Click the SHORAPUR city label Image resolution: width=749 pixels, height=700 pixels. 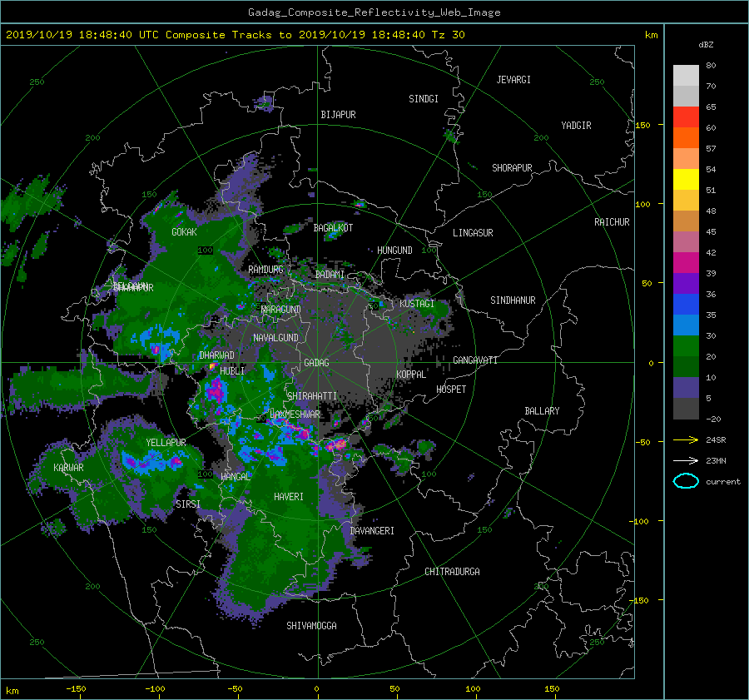512,168
